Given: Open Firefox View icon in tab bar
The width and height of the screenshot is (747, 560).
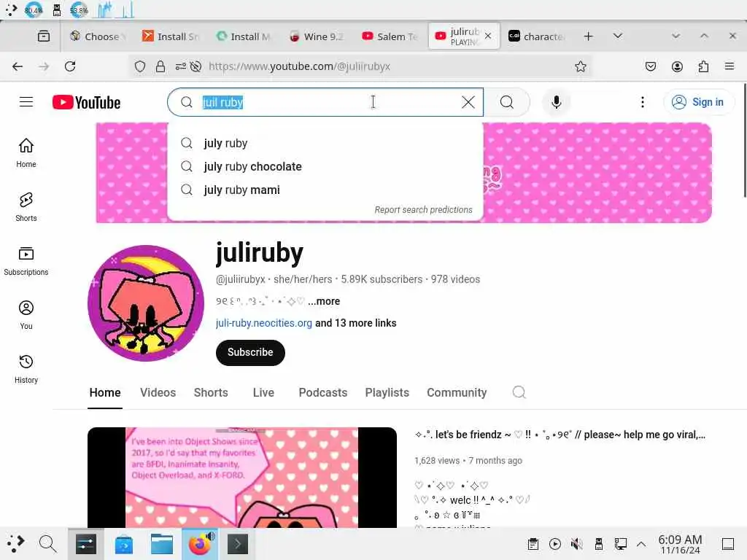Looking at the screenshot, I should point(44,36).
